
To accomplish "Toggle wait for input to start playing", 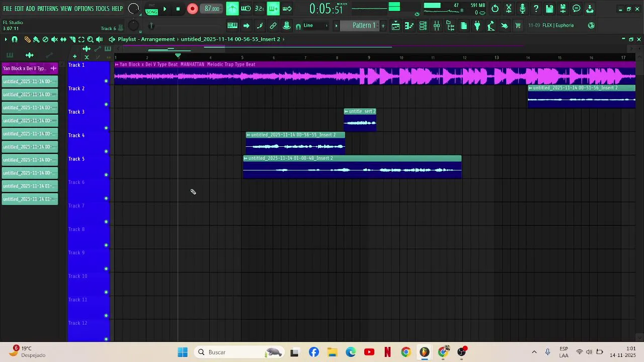I will coord(246,9).
